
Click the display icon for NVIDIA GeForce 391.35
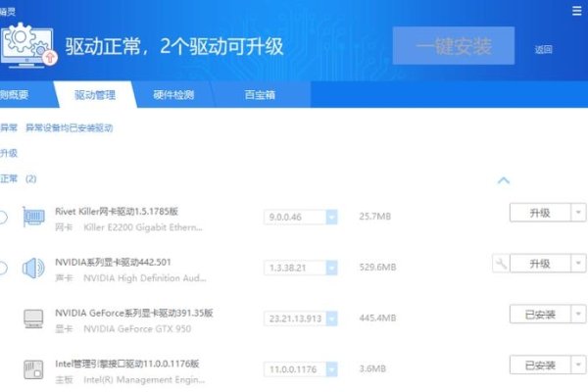tap(33, 318)
